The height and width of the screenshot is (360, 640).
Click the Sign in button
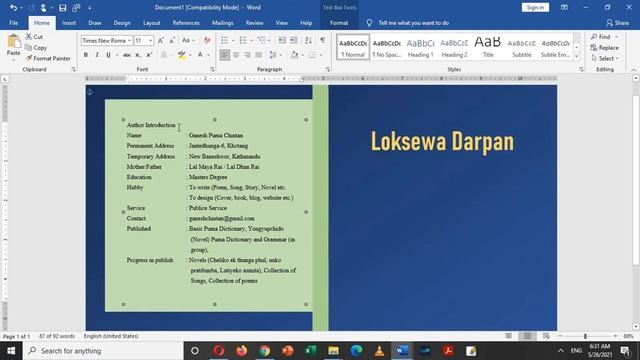(535, 7)
